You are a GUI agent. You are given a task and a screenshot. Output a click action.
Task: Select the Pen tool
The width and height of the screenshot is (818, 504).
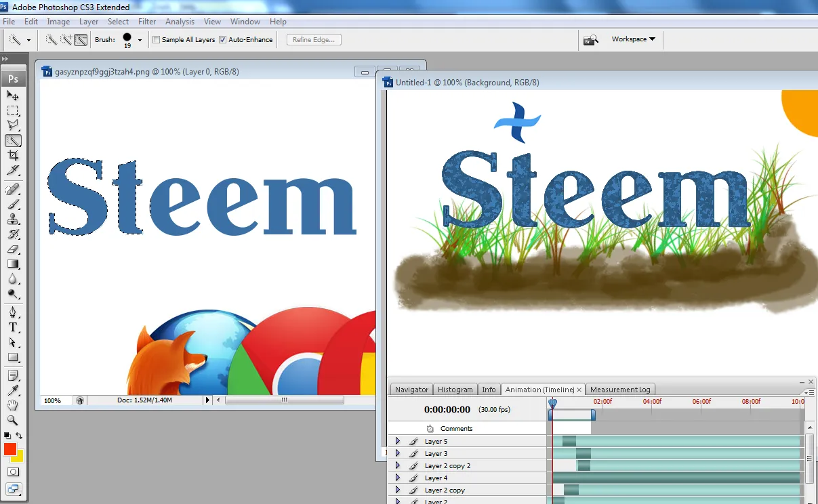13,312
